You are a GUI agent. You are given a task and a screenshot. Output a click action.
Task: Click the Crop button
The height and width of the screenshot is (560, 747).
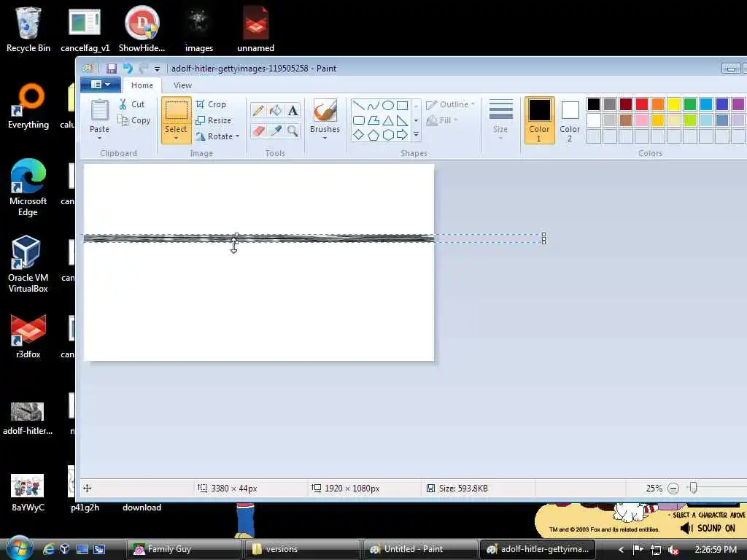click(211, 104)
